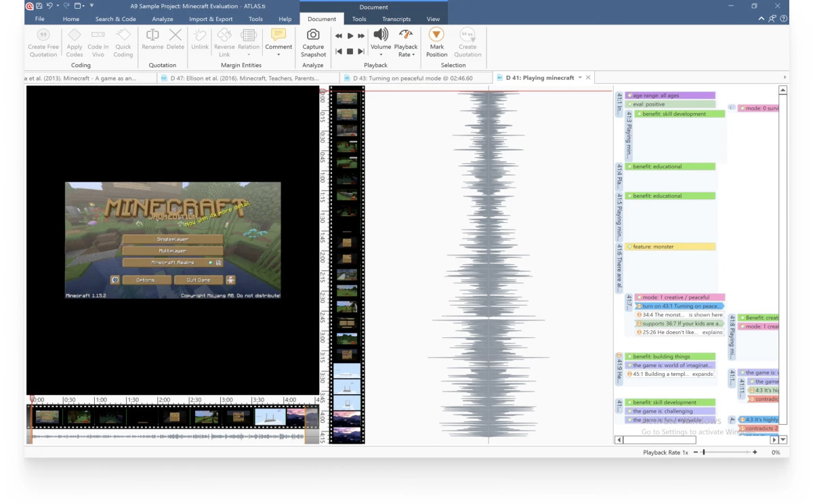The width and height of the screenshot is (813, 504).
Task: Click the Undo arrow icon
Action: pyautogui.click(x=51, y=6)
